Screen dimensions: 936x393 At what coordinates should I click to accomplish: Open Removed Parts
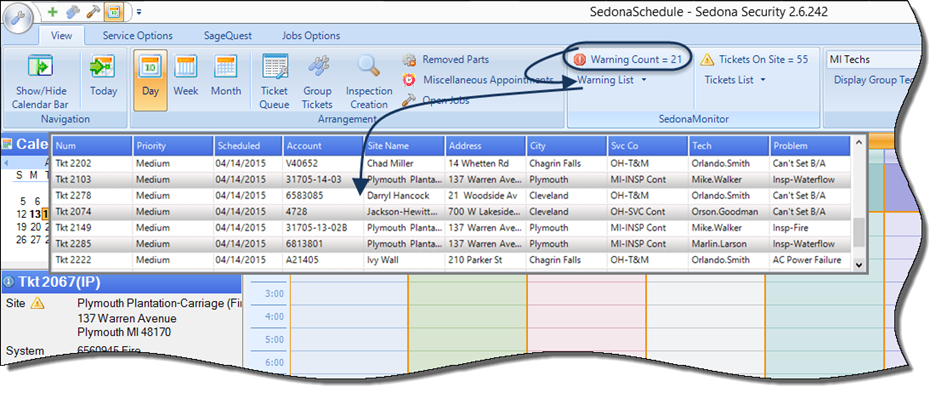pos(445,59)
